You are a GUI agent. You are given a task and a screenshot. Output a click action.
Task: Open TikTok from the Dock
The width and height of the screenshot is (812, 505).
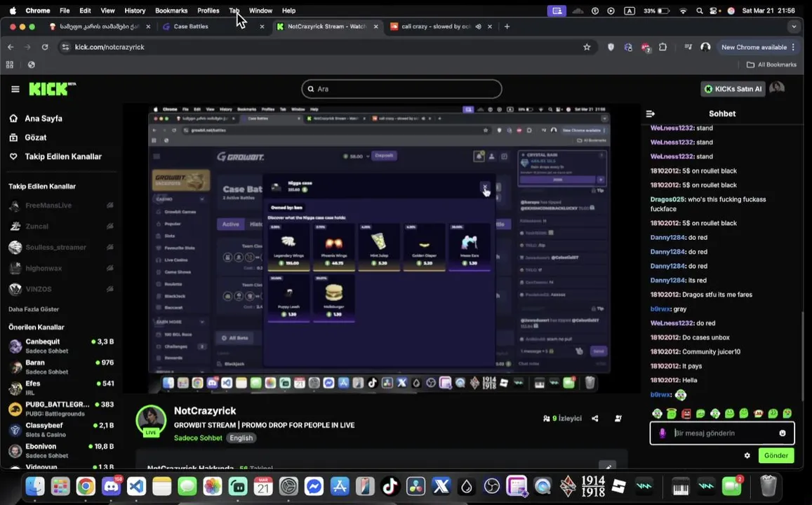[390, 486]
